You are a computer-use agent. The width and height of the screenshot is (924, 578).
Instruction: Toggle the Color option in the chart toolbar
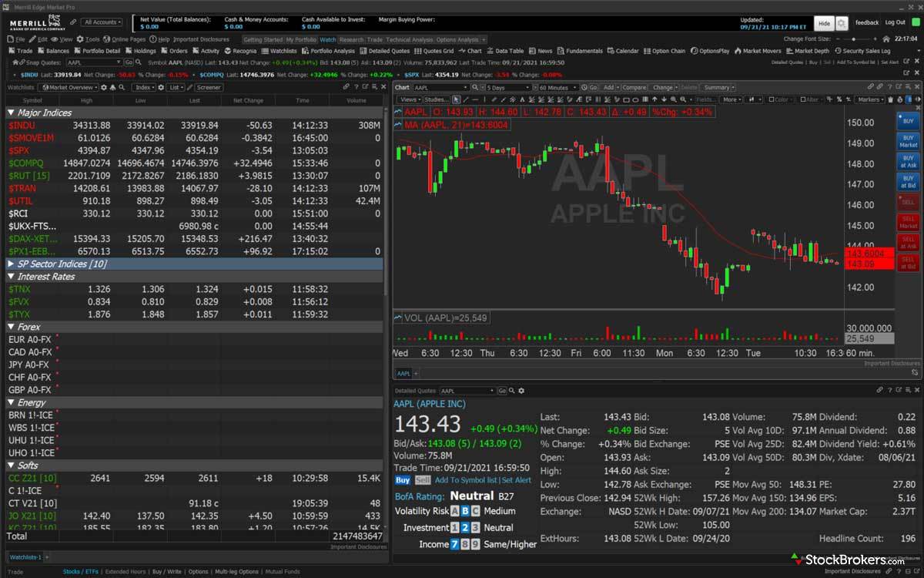(x=775, y=99)
